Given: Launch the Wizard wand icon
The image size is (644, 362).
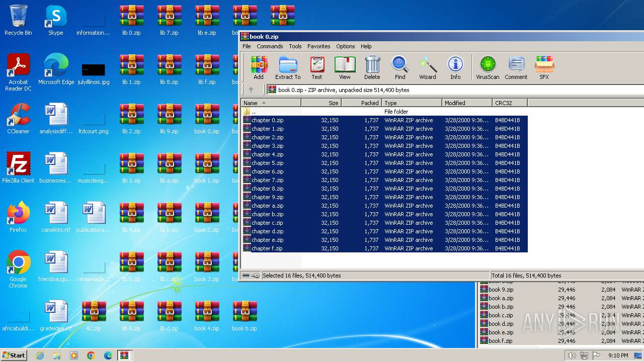Looking at the screenshot, I should [x=428, y=68].
